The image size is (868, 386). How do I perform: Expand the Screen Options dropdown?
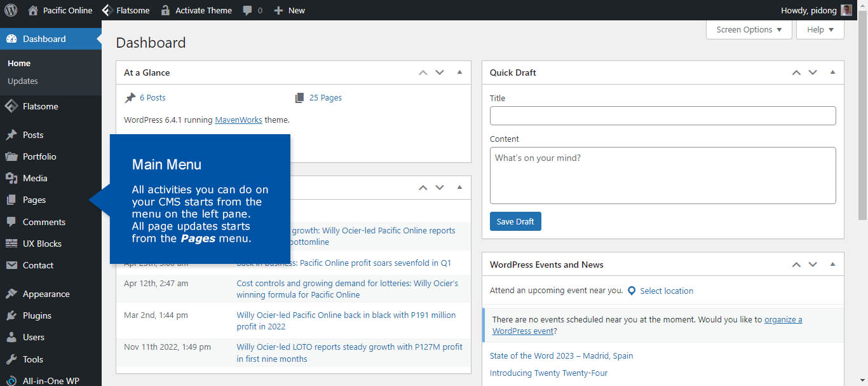click(749, 30)
